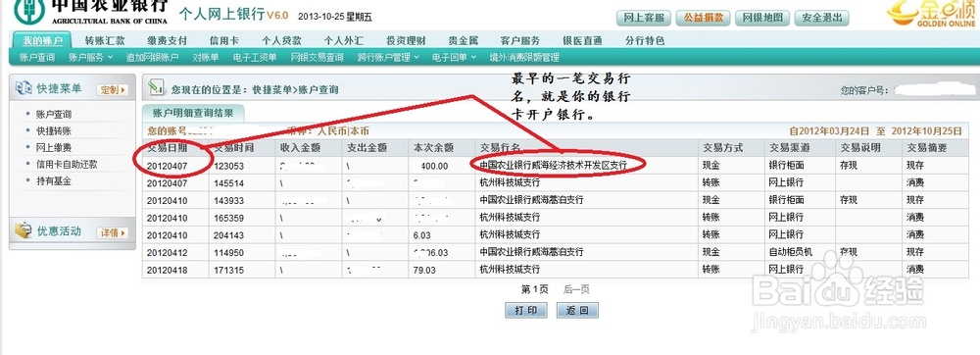This screenshot has width=980, height=355.
Task: Open the 客户服务 tab
Action: (520, 40)
